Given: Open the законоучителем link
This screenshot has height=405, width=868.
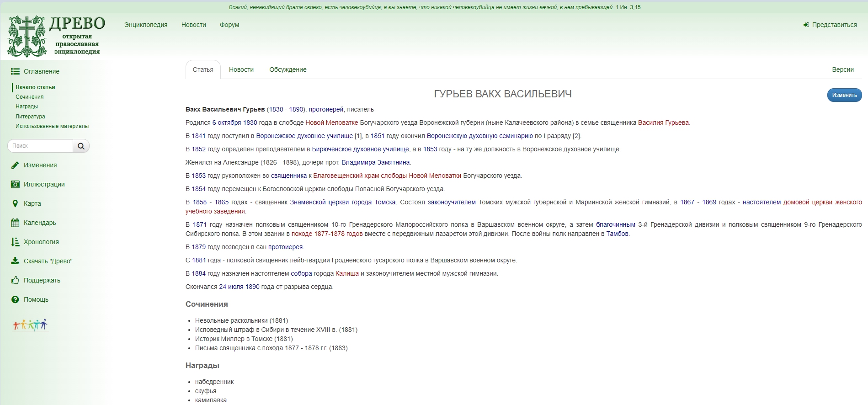Looking at the screenshot, I should coord(452,202).
